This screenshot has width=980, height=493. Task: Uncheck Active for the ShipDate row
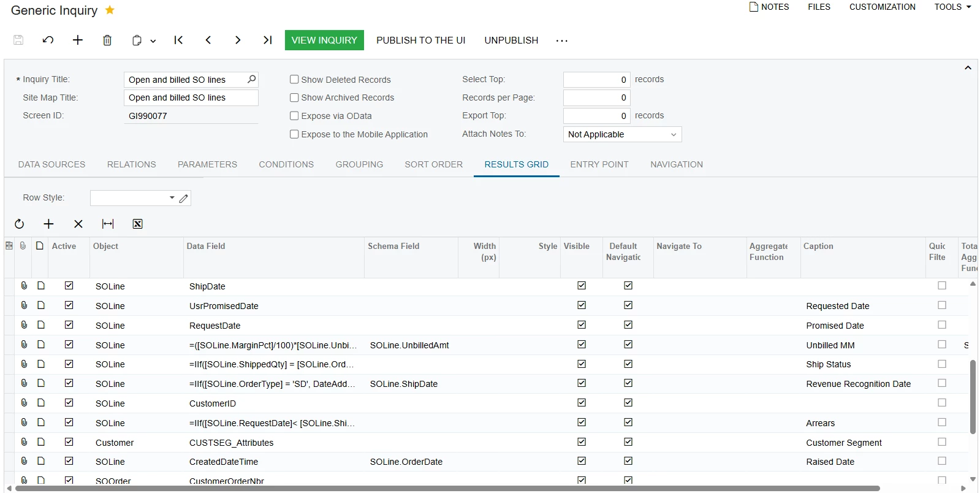pos(69,286)
